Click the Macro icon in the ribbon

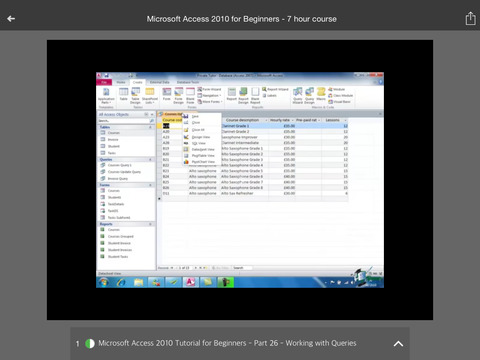click(321, 94)
